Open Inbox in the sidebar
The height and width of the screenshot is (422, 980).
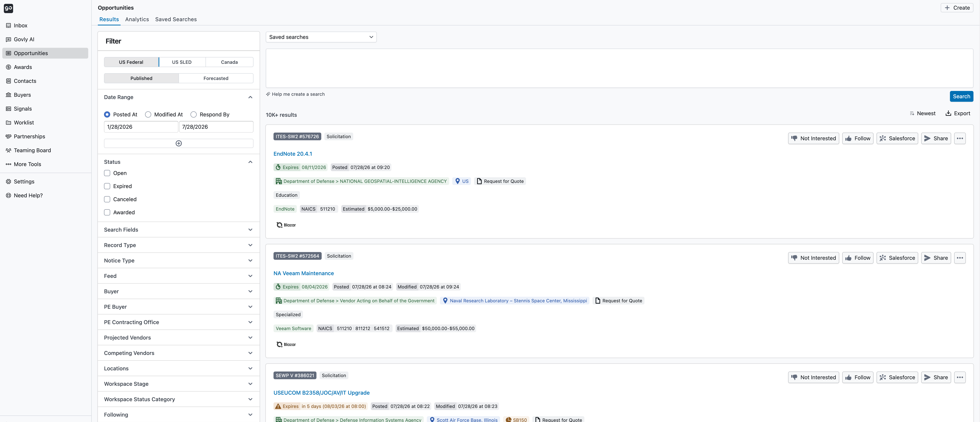(x=45, y=25)
